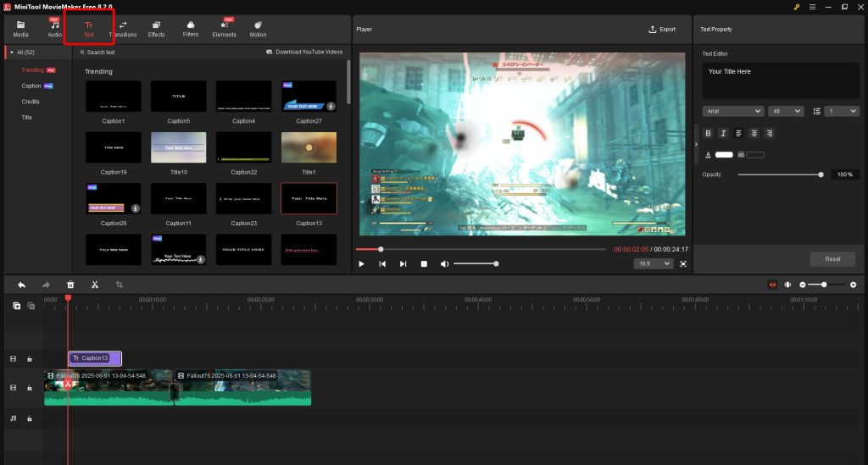Image resolution: width=868 pixels, height=465 pixels.
Task: Go to previous frame
Action: pyautogui.click(x=382, y=264)
